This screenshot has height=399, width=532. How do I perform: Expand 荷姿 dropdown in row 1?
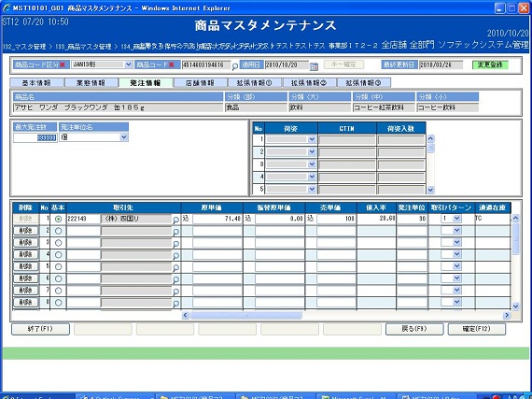coord(312,139)
